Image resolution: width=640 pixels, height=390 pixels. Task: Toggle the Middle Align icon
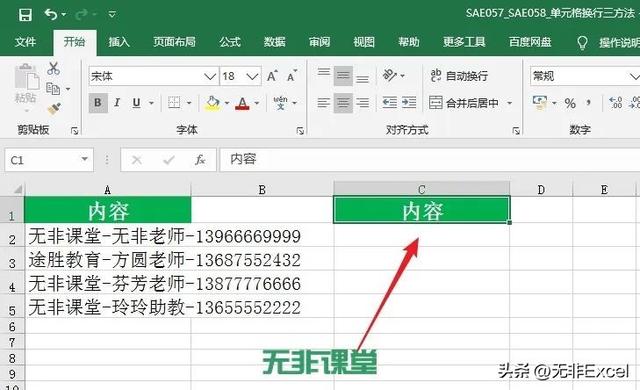343,76
